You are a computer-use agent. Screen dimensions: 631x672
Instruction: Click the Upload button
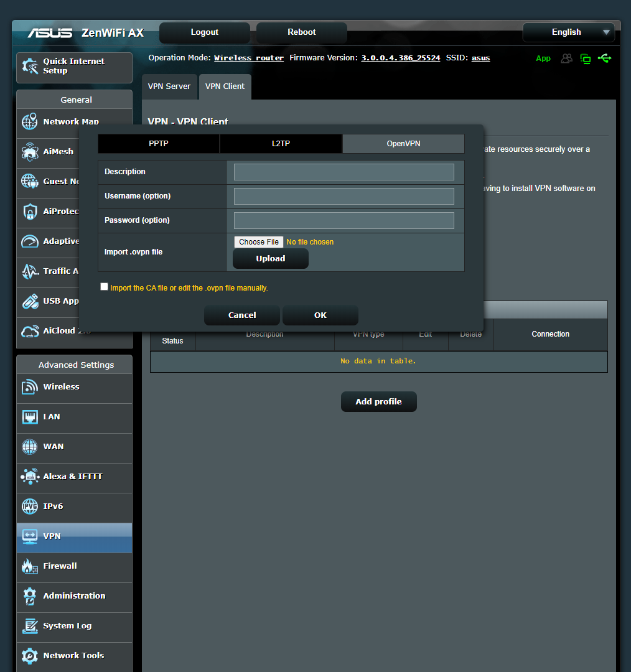coord(271,259)
